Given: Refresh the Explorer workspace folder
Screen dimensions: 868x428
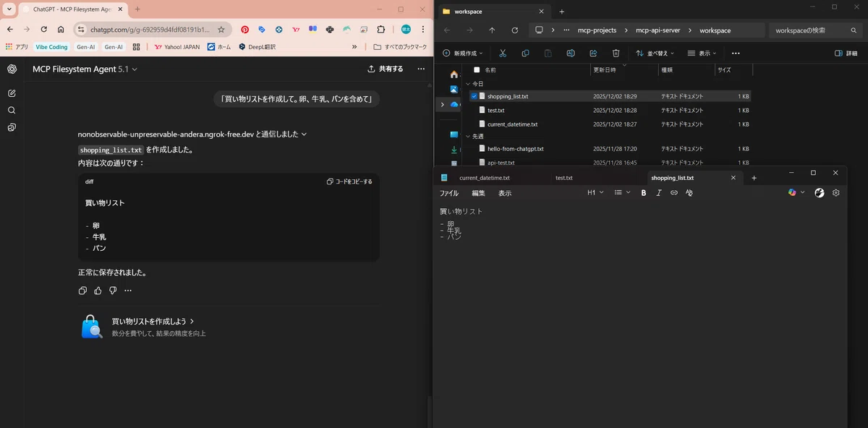Looking at the screenshot, I should [514, 30].
